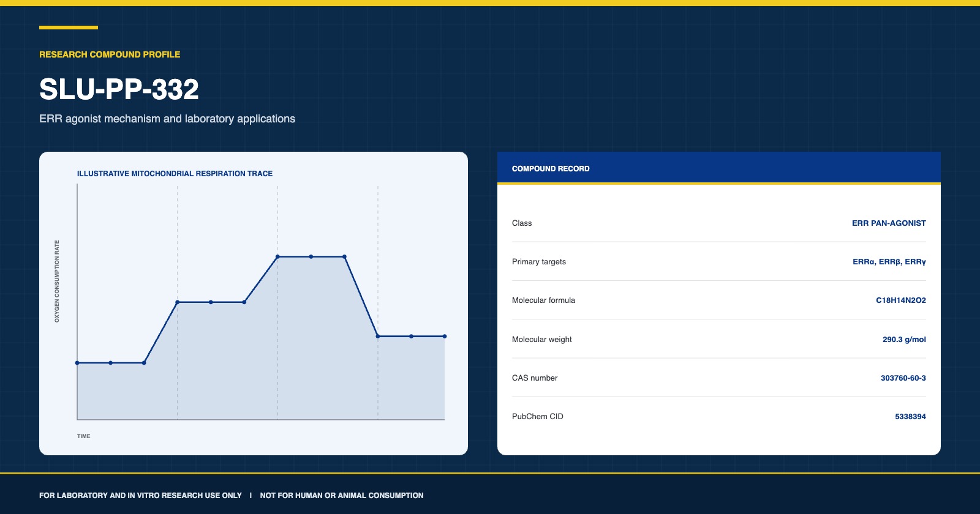Image resolution: width=980 pixels, height=514 pixels.
Task: Click the SLU-PP-332 title heading
Action: pos(119,89)
